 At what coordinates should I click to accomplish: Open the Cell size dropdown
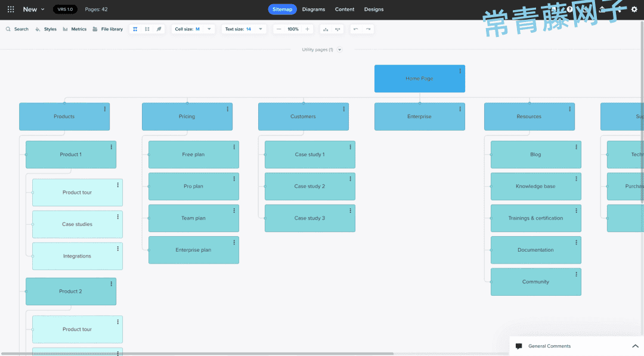coord(193,29)
